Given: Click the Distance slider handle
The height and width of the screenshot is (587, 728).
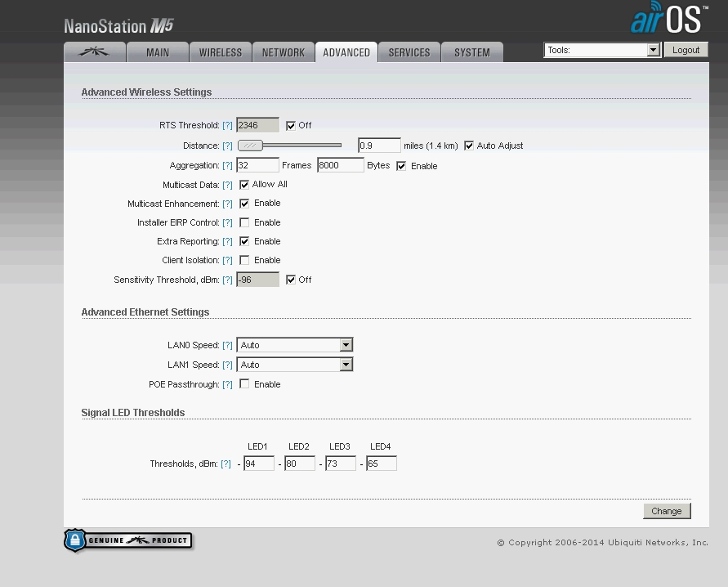Looking at the screenshot, I should click(x=250, y=146).
